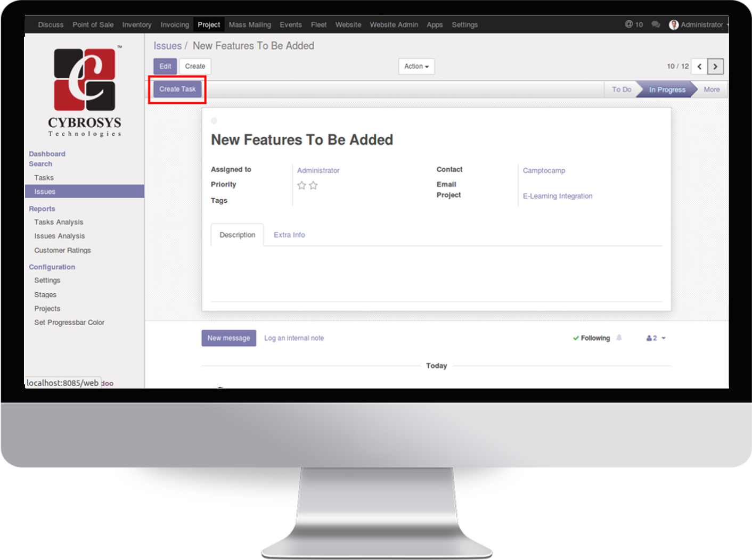Viewport: 752px width, 560px height.
Task: Expand the More stages dropdown
Action: click(x=712, y=89)
